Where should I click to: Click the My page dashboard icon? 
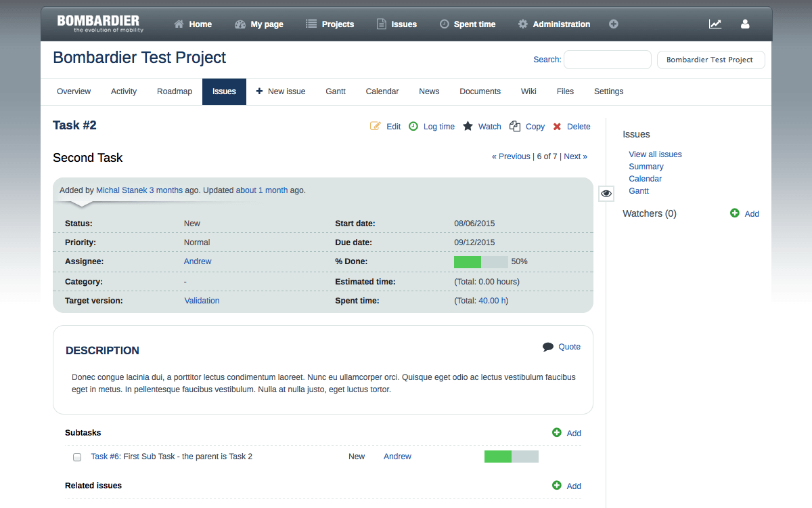pos(240,24)
